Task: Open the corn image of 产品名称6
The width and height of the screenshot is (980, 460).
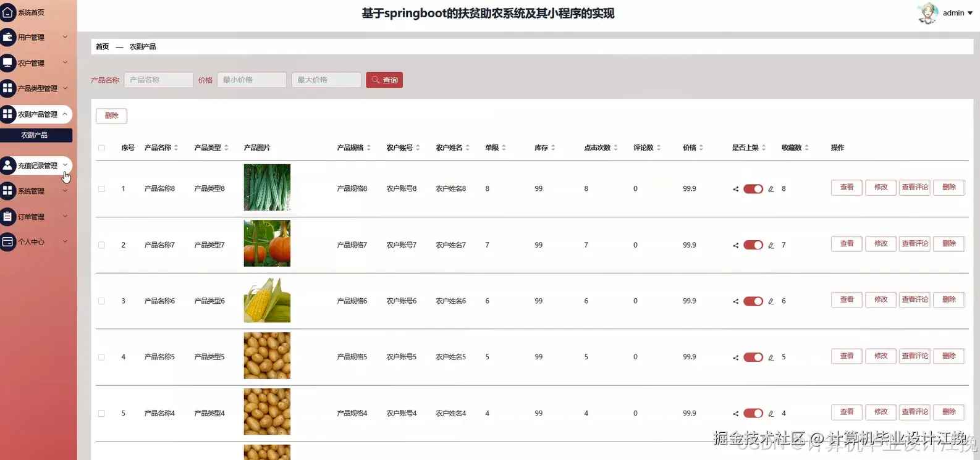Action: (267, 299)
